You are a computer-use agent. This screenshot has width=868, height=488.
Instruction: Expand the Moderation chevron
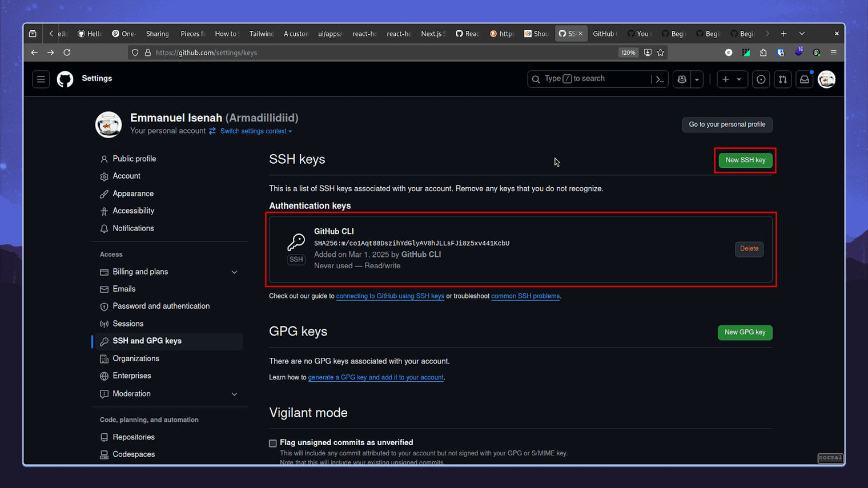pyautogui.click(x=234, y=394)
